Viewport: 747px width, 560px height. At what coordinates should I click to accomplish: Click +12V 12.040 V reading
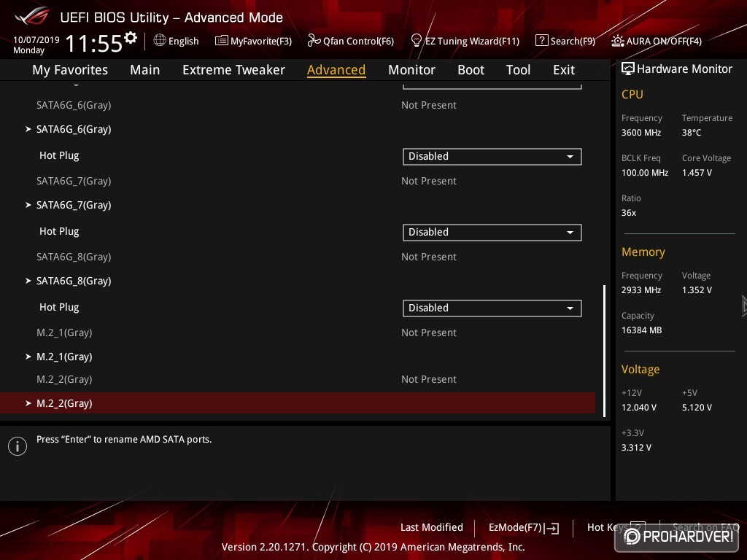[x=639, y=408]
